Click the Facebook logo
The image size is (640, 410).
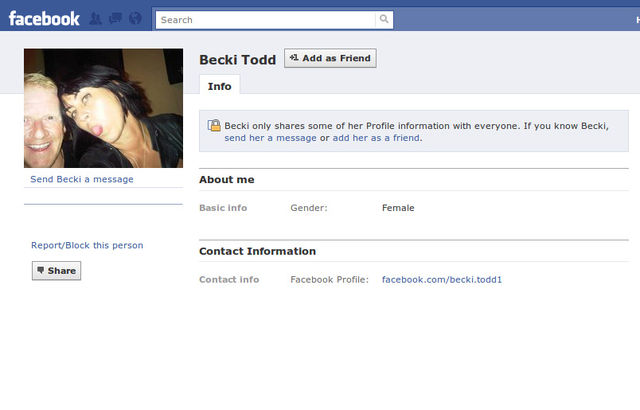(44, 18)
